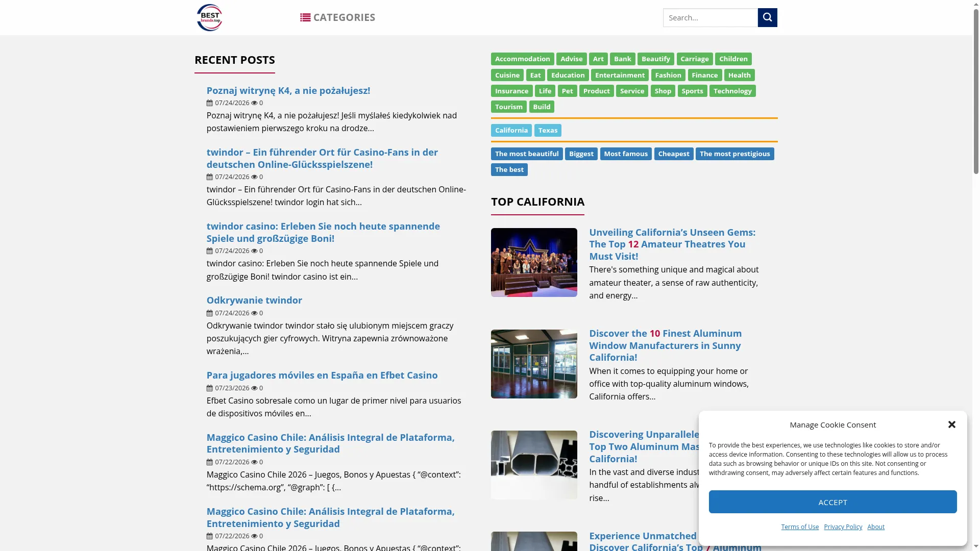
Task: Open the Maggico Casino Chile post dated 07/22/2026 above the other
Action: (330, 443)
